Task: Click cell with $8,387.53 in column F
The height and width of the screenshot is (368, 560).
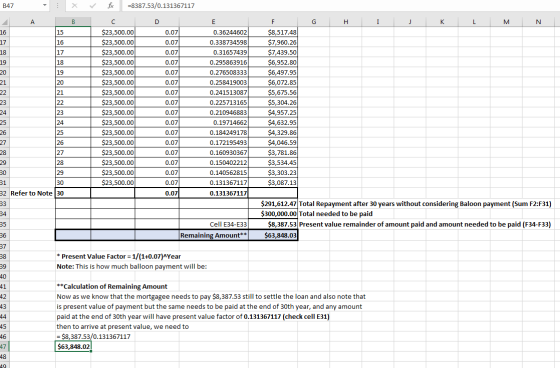Action: pos(273,224)
